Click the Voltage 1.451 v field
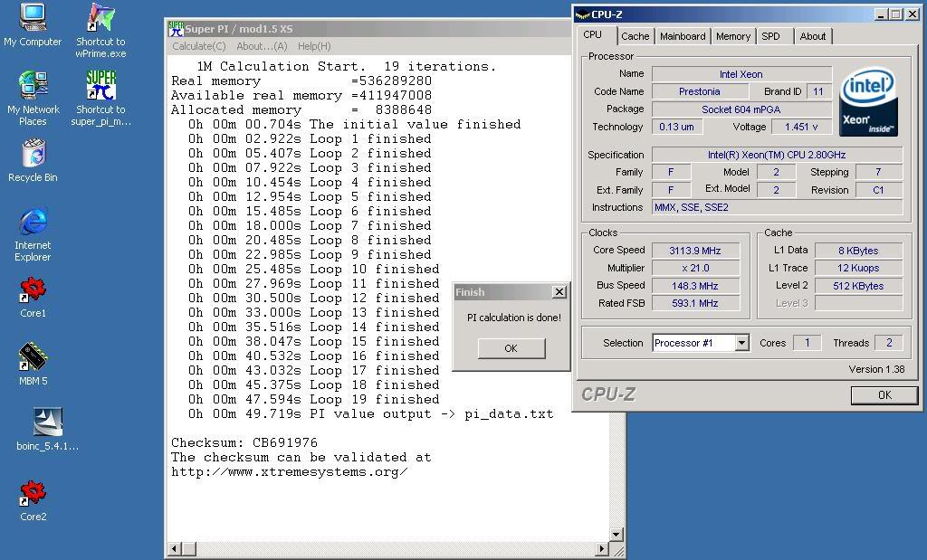The width and height of the screenshot is (927, 560). pos(802,127)
